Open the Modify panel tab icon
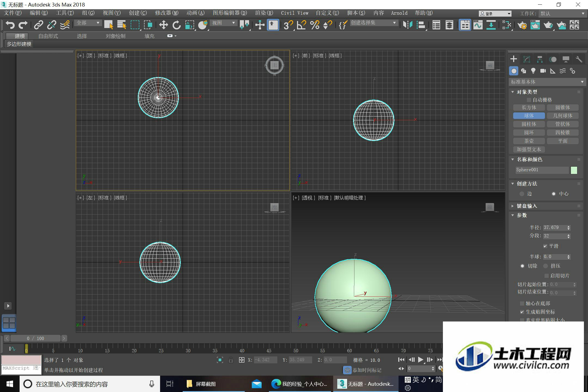588x392 pixels. point(527,59)
